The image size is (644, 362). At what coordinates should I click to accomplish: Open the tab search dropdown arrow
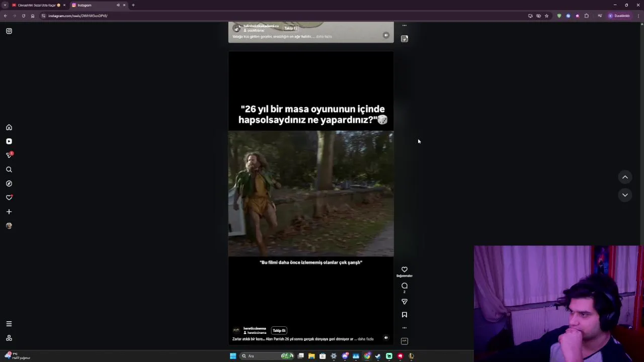pyautogui.click(x=5, y=5)
